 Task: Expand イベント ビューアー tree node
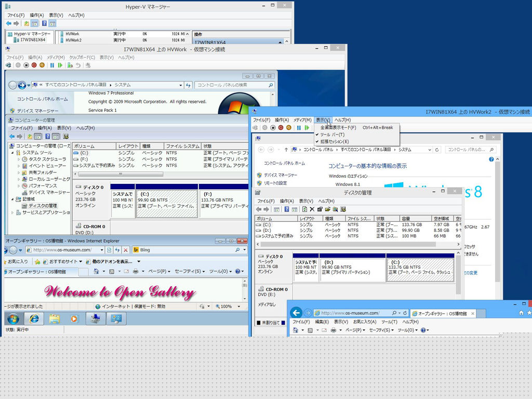pos(19,166)
